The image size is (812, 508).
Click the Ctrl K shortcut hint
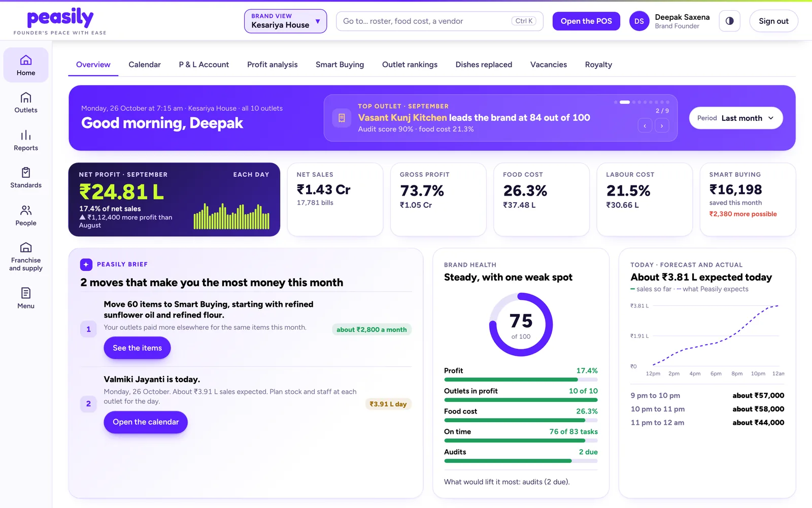[x=524, y=21]
